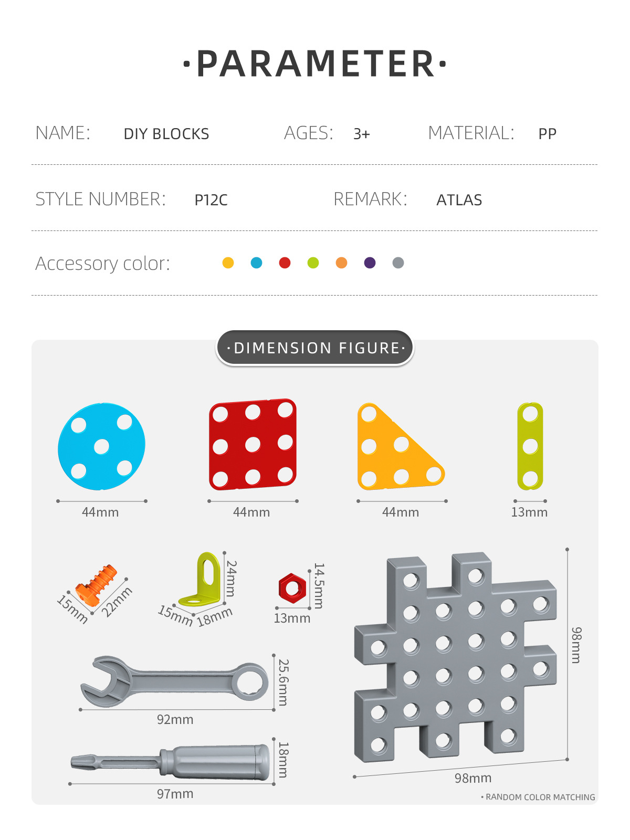Select the DIY BLOCKS name value
The height and width of the screenshot is (840, 630).
coord(166,134)
